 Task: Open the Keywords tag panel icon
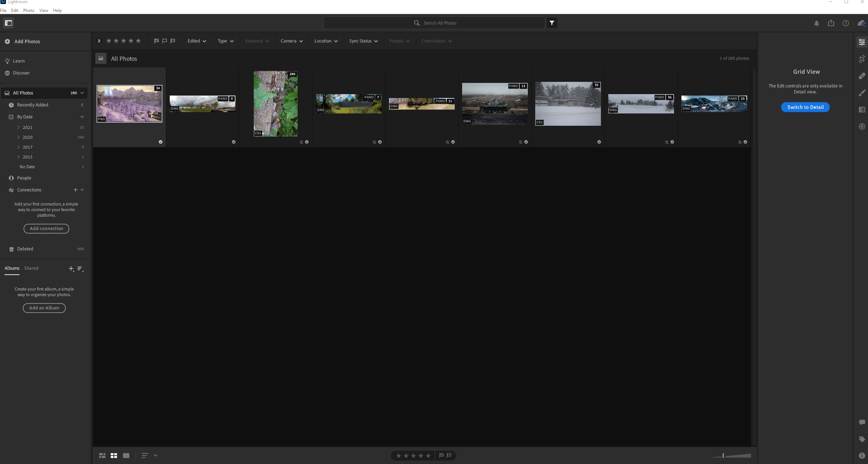[862, 439]
